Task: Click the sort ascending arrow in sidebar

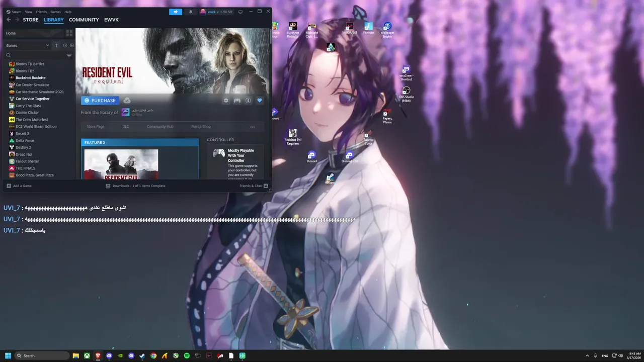Action: pos(56,45)
